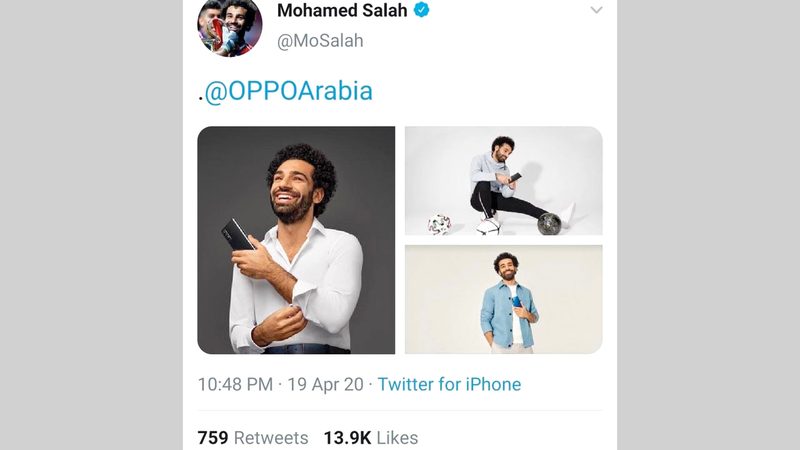Open the @OPPOArabia mention link

289,91
